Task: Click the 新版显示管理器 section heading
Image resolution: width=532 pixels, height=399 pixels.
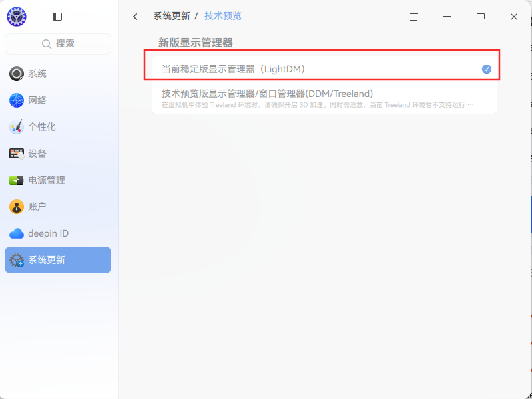Action: pyautogui.click(x=196, y=43)
